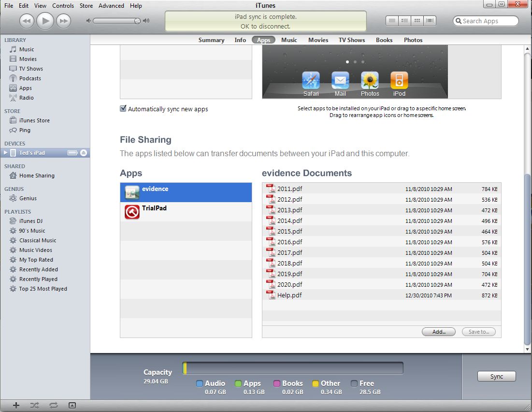Switch to the Photos tab
Viewport: 532px width, 412px height.
tap(413, 40)
